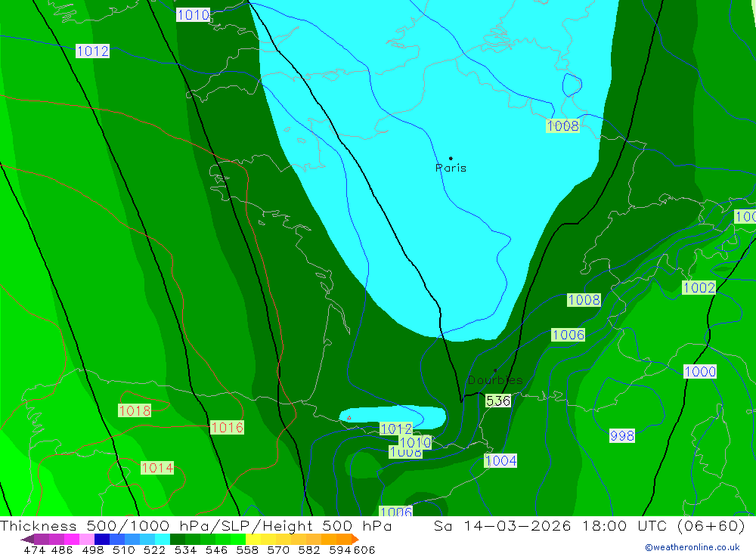
Task: Click the 1008 label just above the 1006 label
Action: 584,300
